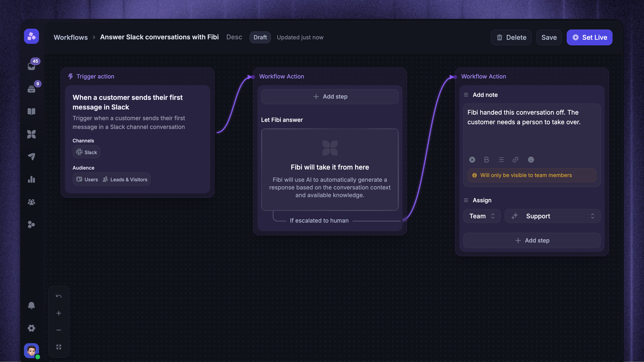Edit the workflow title text
Image resolution: width=644 pixels, height=362 pixels.
[x=160, y=37]
